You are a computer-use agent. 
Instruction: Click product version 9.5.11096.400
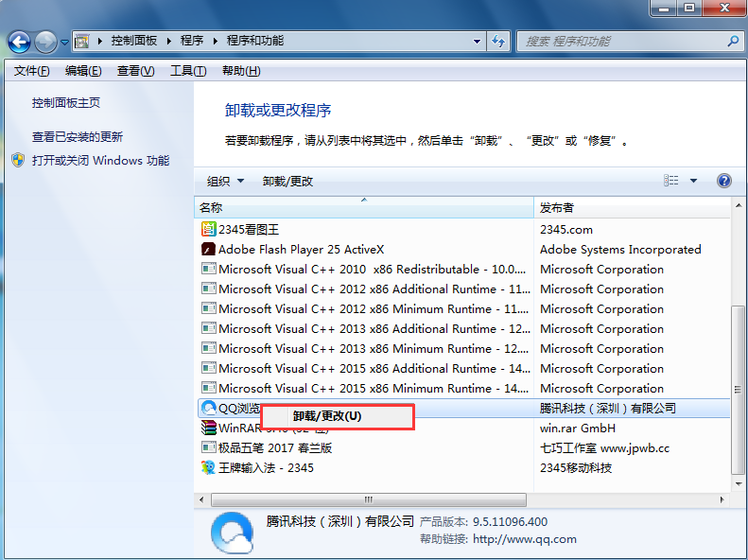pyautogui.click(x=510, y=522)
